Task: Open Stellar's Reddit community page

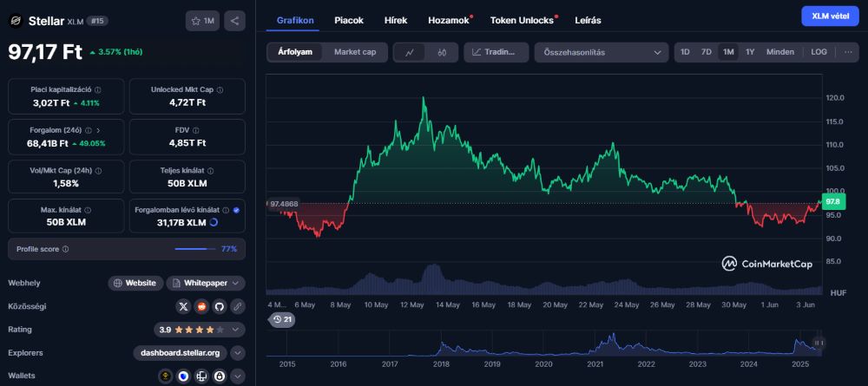Action: [x=201, y=306]
